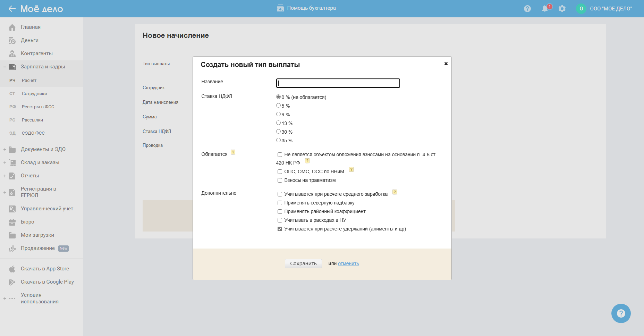This screenshot has width=644, height=336.
Task: Open the Сотрудники submenu item
Action: (x=34, y=94)
